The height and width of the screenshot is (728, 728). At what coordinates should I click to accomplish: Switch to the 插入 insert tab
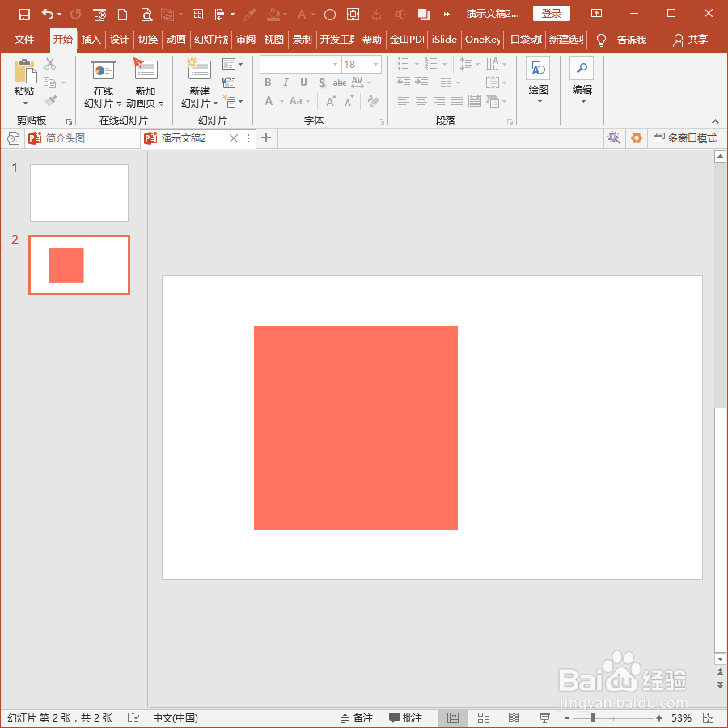tap(91, 40)
